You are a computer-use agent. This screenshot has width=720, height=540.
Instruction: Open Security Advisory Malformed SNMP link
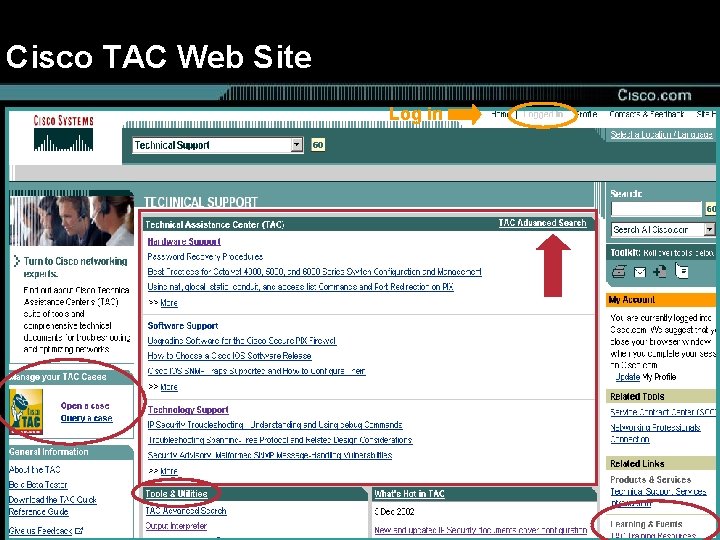270,456
